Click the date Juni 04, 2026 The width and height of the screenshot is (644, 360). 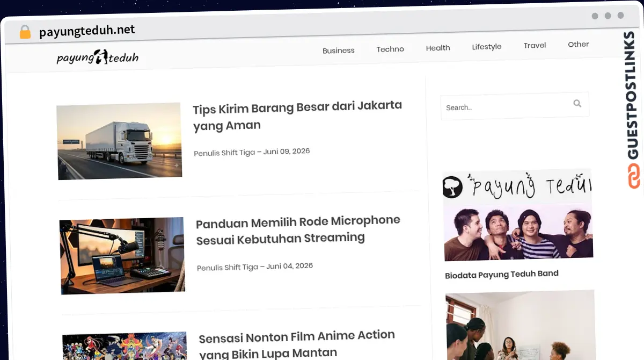point(290,266)
